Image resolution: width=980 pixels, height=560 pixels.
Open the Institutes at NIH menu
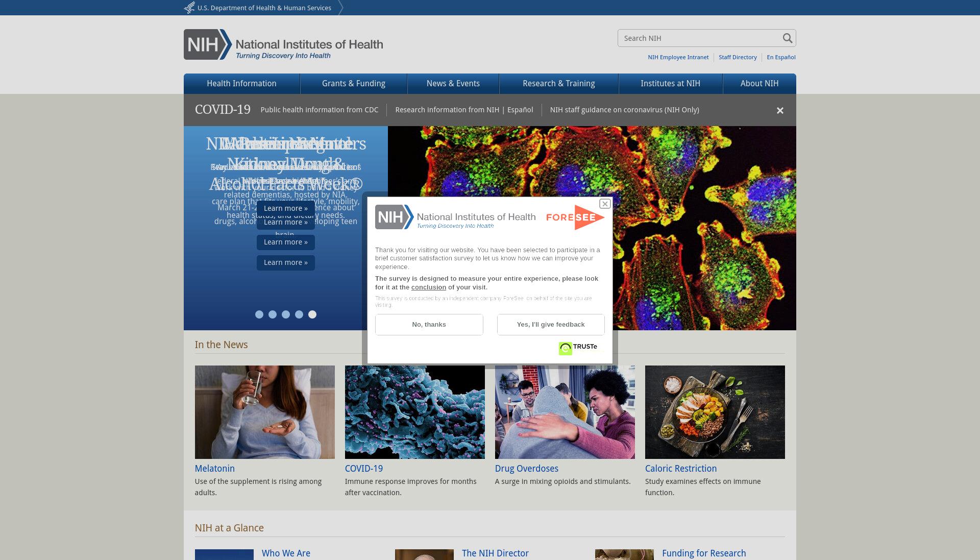point(671,84)
